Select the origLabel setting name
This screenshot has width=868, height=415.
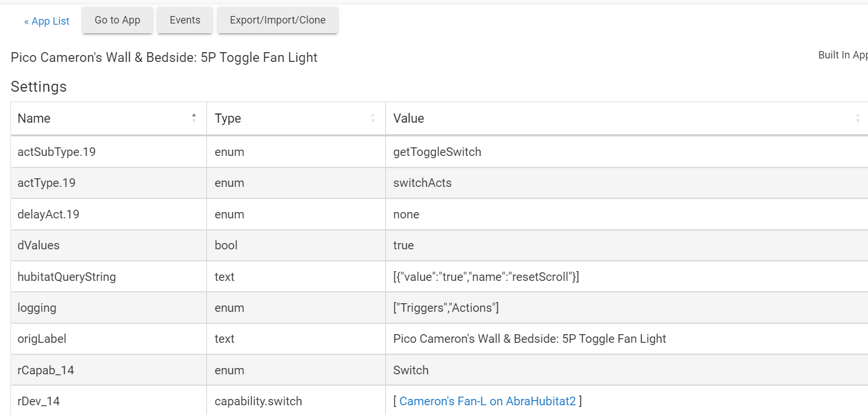42,339
